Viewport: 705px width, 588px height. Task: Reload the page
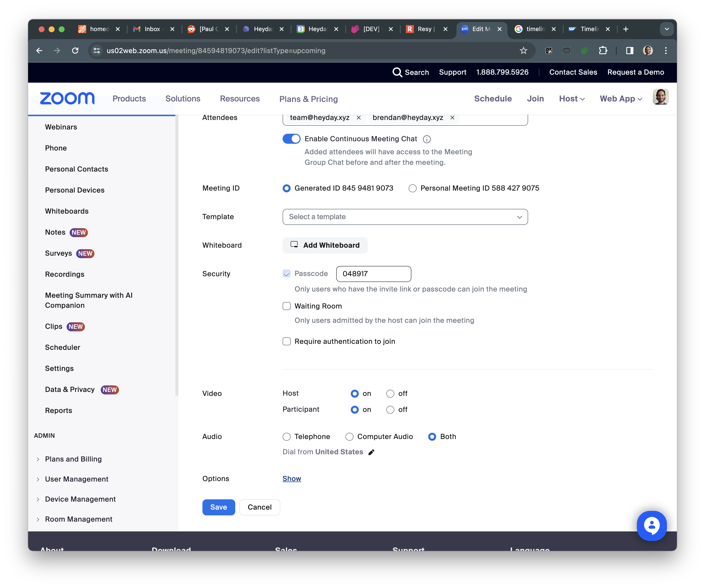tap(75, 51)
